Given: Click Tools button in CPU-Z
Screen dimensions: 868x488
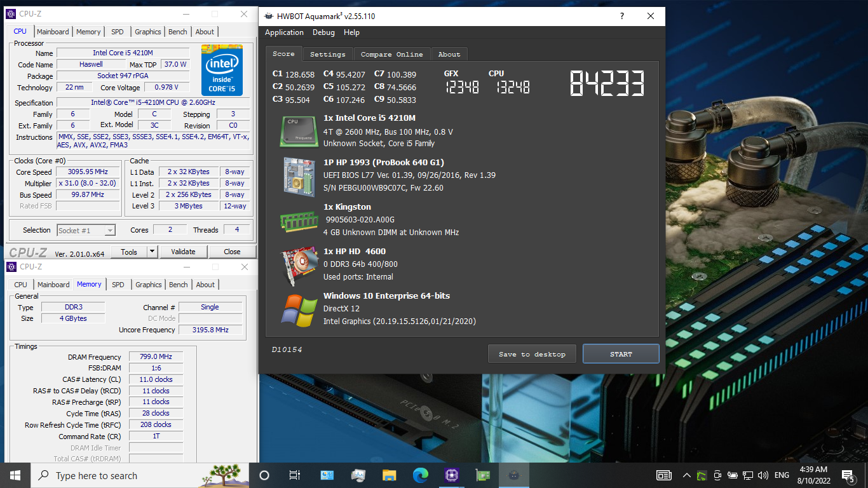Looking at the screenshot, I should (129, 252).
